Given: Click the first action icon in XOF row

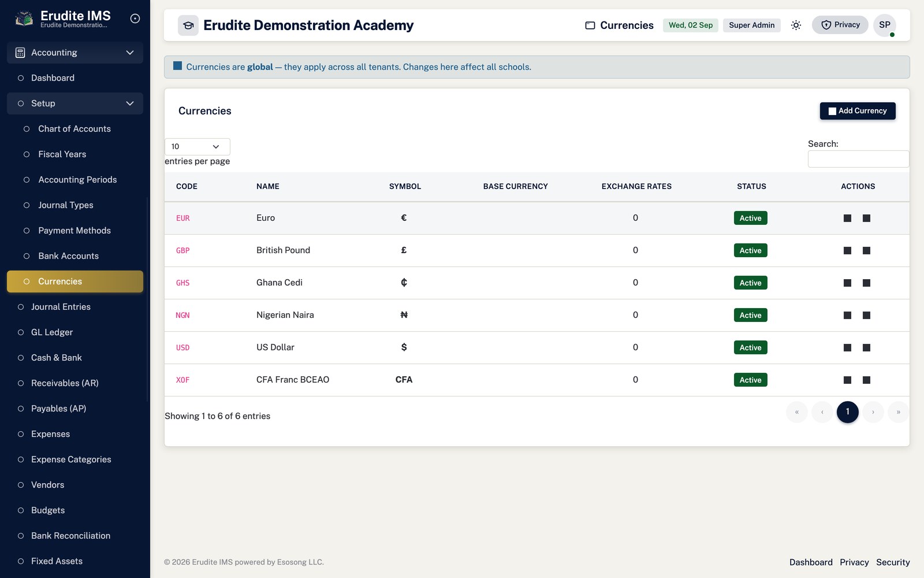Looking at the screenshot, I should click(847, 380).
